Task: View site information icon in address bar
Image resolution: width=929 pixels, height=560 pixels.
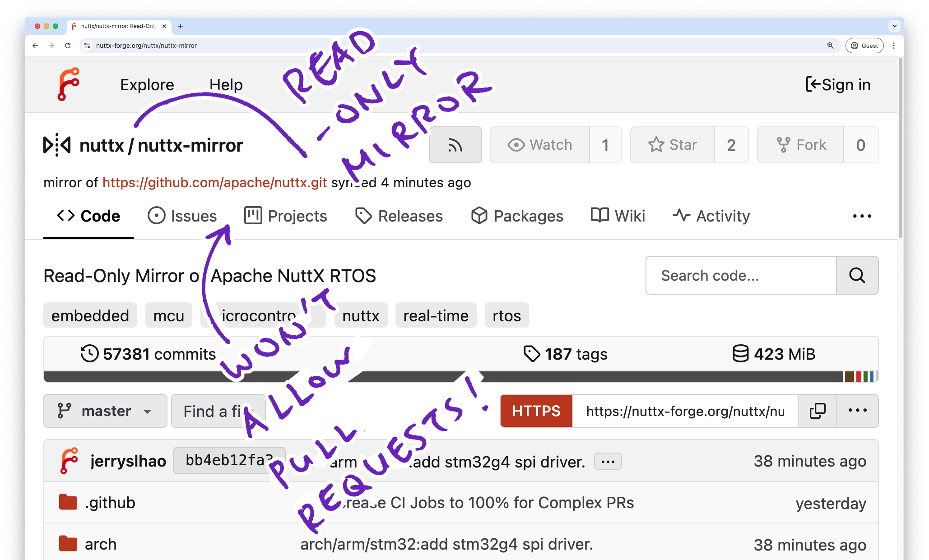Action: pos(88,46)
